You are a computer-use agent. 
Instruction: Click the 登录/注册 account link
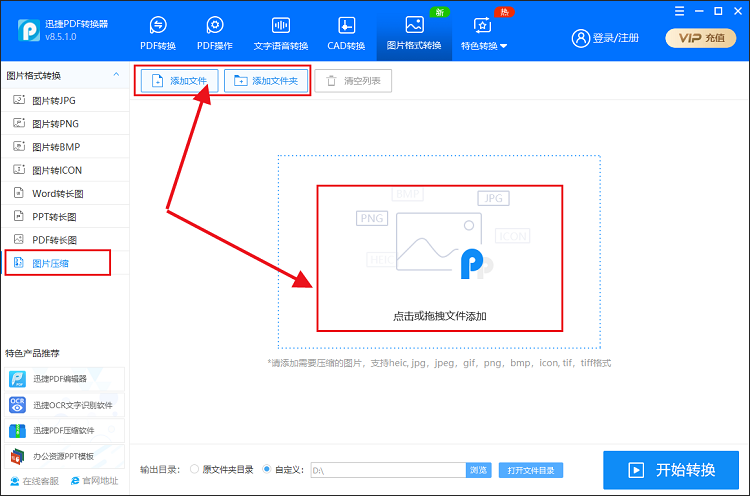[x=606, y=38]
